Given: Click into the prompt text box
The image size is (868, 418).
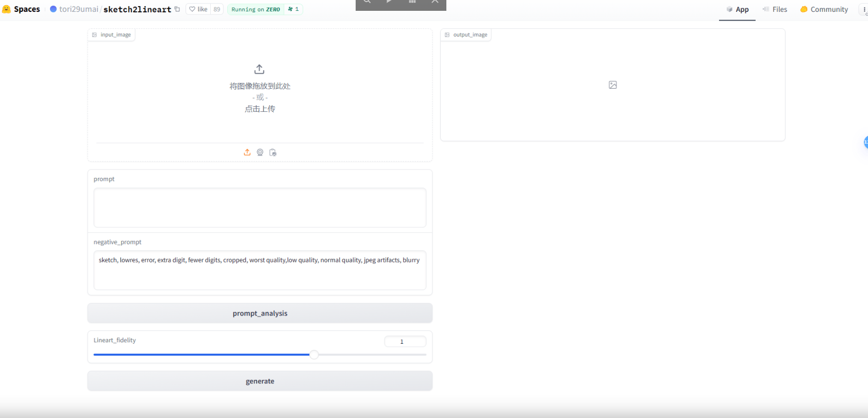Looking at the screenshot, I should point(260,208).
